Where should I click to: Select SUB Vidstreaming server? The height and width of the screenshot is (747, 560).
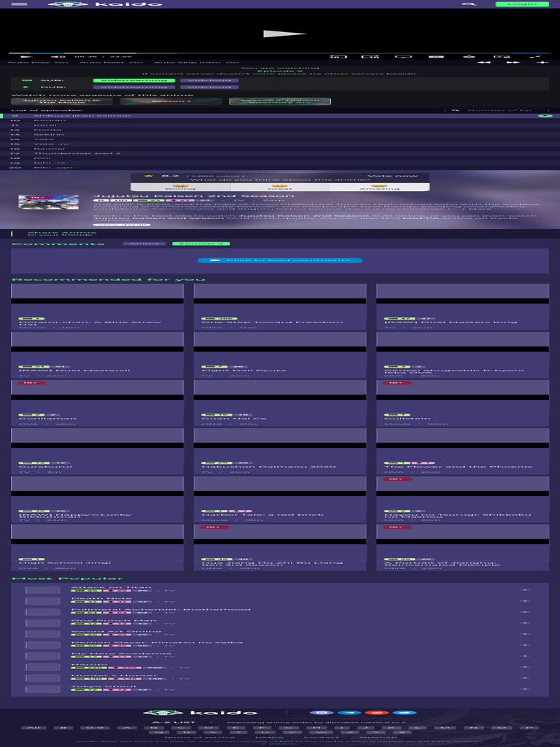point(134,80)
